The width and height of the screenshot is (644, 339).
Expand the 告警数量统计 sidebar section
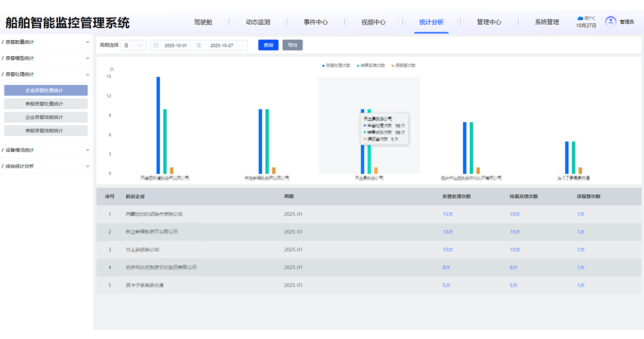click(46, 42)
